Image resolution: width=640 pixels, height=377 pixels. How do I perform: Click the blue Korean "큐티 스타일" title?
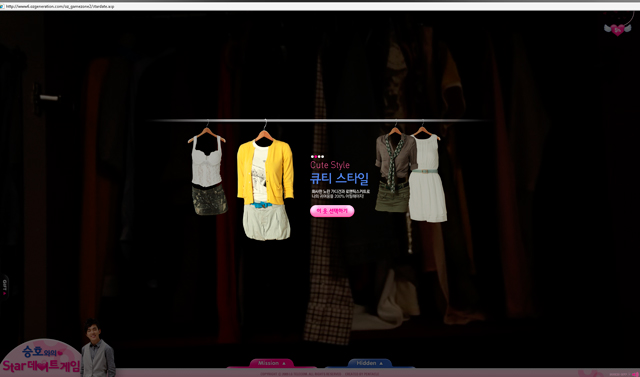tap(340, 179)
